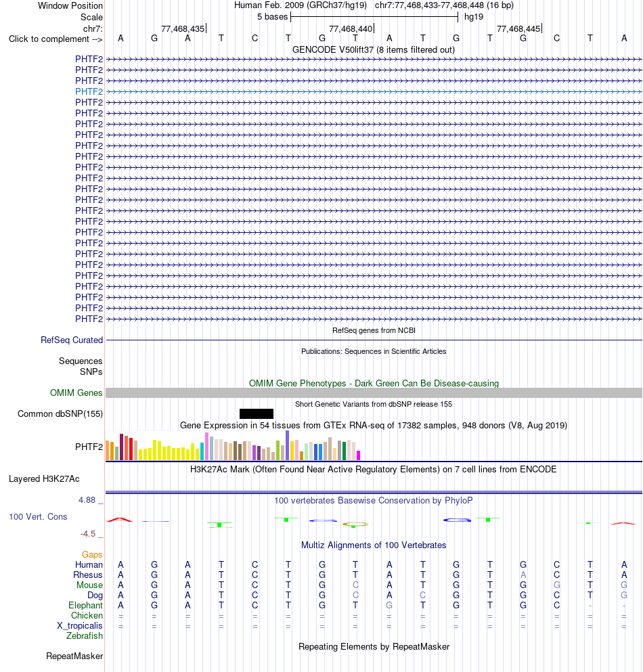Select the chr7:77,468,433-77,468,448 position text
Viewport: 643px width, 672px height.
click(x=444, y=5)
